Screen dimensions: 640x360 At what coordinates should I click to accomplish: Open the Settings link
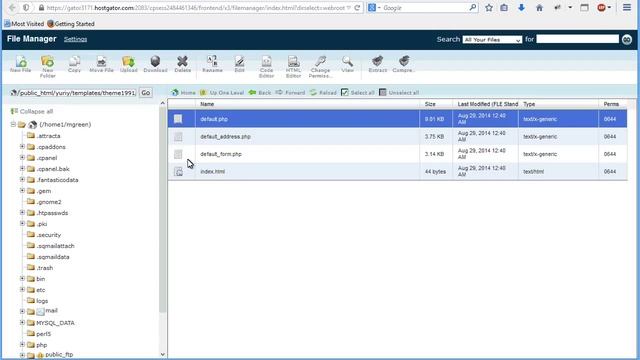(76, 39)
